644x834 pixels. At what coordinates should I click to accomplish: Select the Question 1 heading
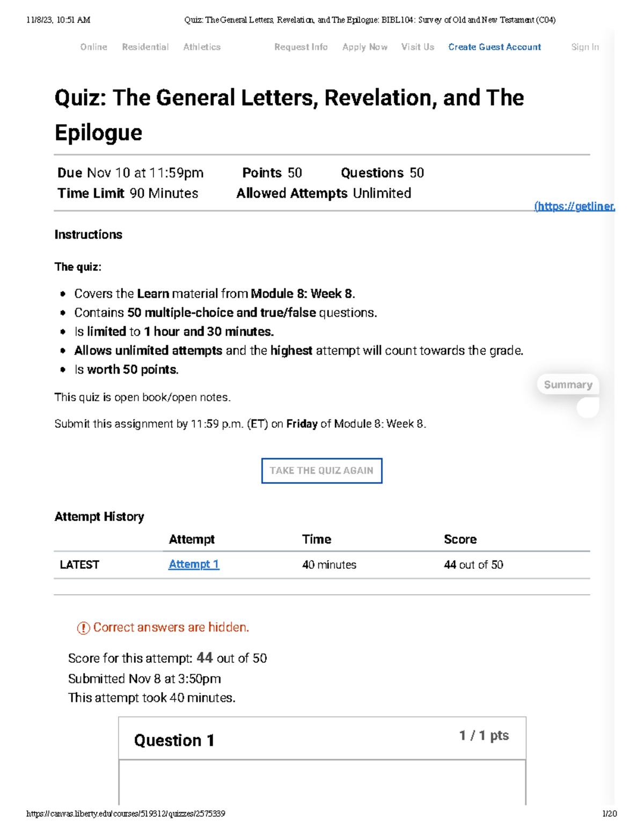pos(175,741)
